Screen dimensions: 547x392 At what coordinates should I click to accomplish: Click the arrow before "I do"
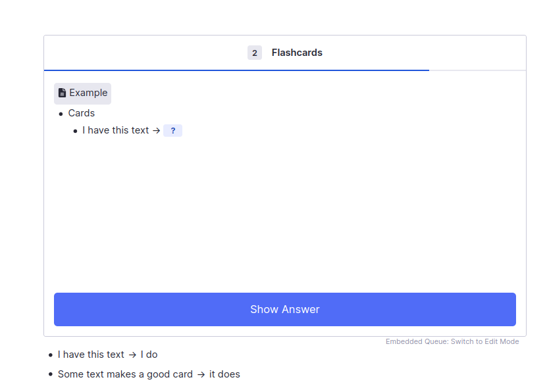[x=132, y=355]
